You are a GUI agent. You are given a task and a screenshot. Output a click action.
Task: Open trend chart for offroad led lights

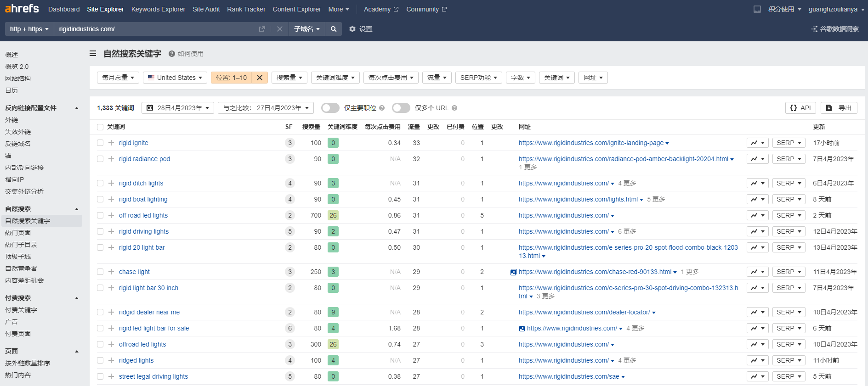coord(758,344)
